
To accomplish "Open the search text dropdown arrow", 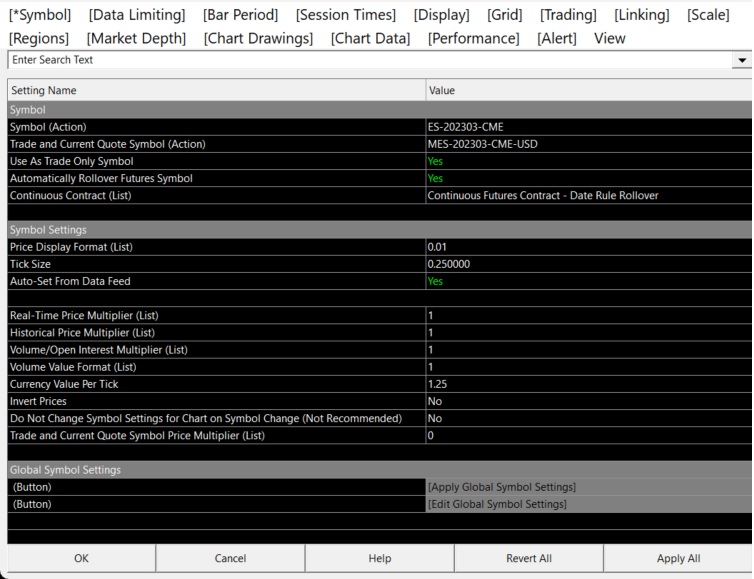I will tap(742, 61).
